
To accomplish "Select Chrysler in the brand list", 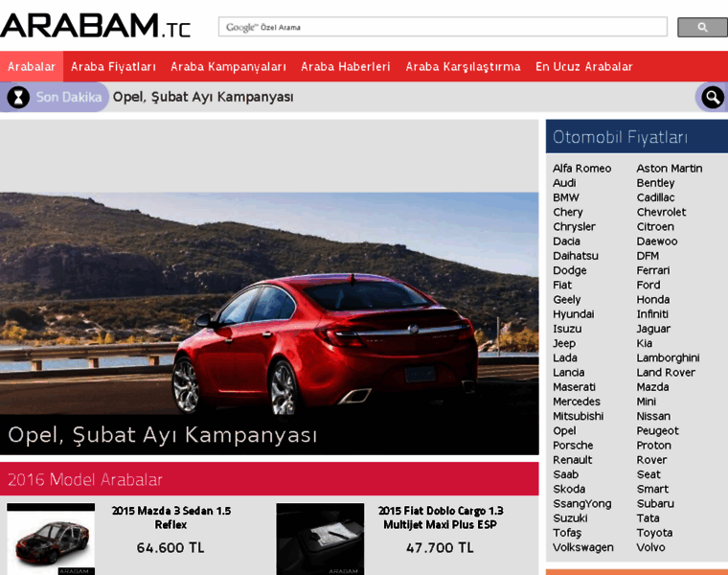I will coord(574,227).
